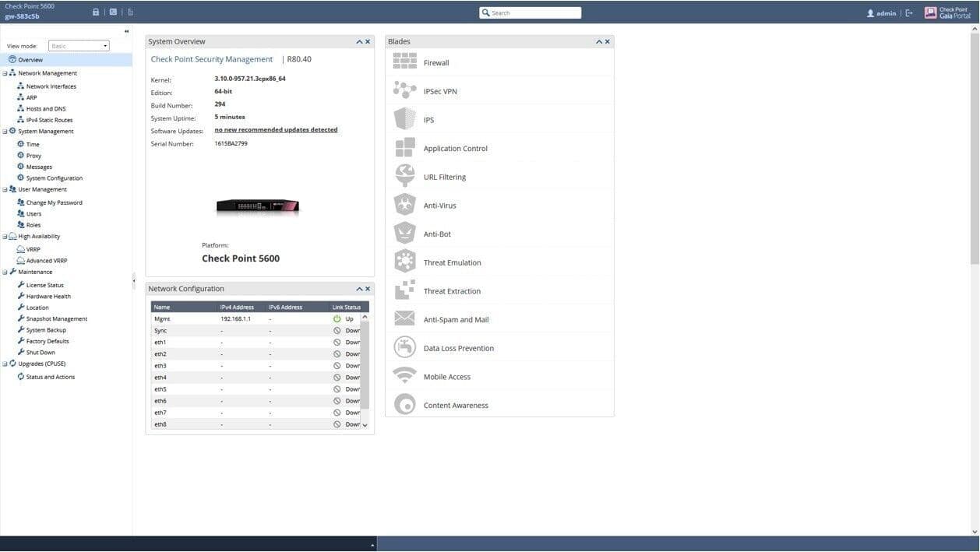Screen dimensions: 980x552
Task: Collapse the System Overview widget
Action: coord(359,40)
